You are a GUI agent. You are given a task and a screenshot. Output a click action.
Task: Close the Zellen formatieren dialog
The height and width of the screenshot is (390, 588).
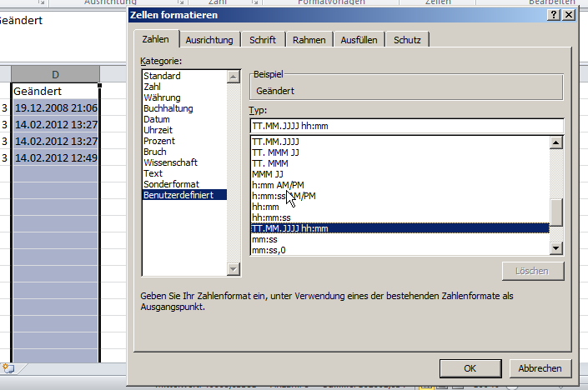[569, 15]
